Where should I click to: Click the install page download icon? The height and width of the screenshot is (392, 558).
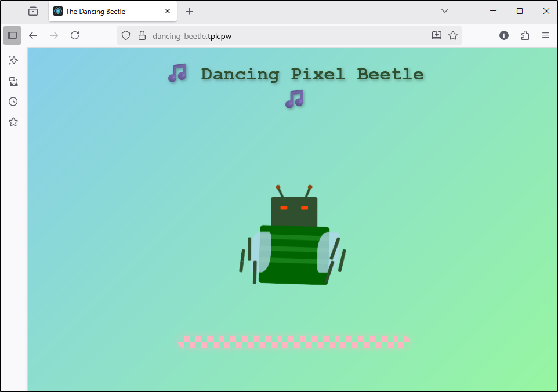pyautogui.click(x=437, y=35)
